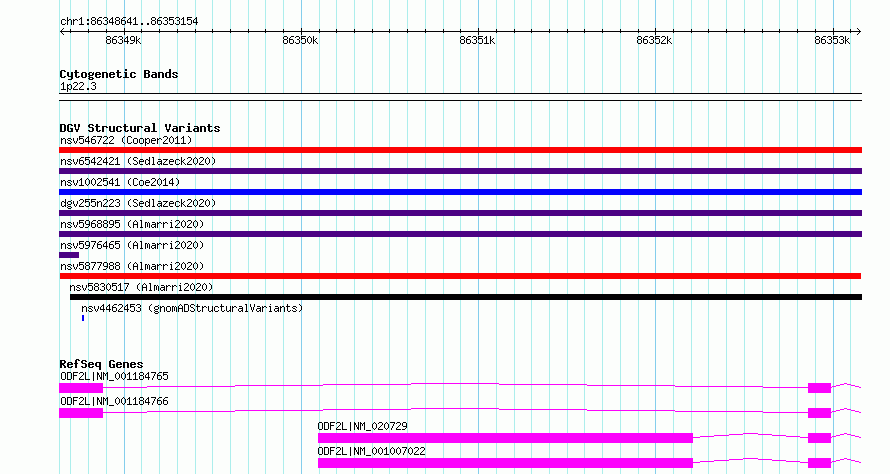
Task: Click the red nsv5877988 variant bar
Action: (460, 276)
